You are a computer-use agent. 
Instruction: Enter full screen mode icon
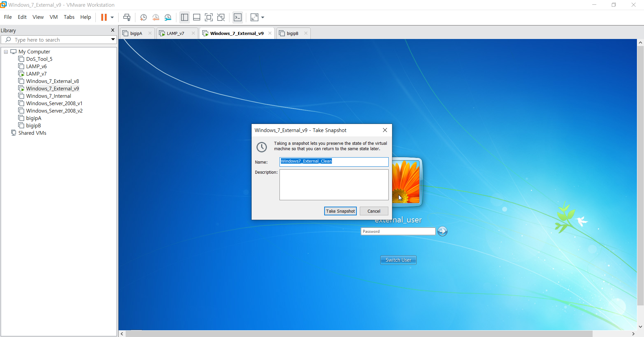pos(209,17)
